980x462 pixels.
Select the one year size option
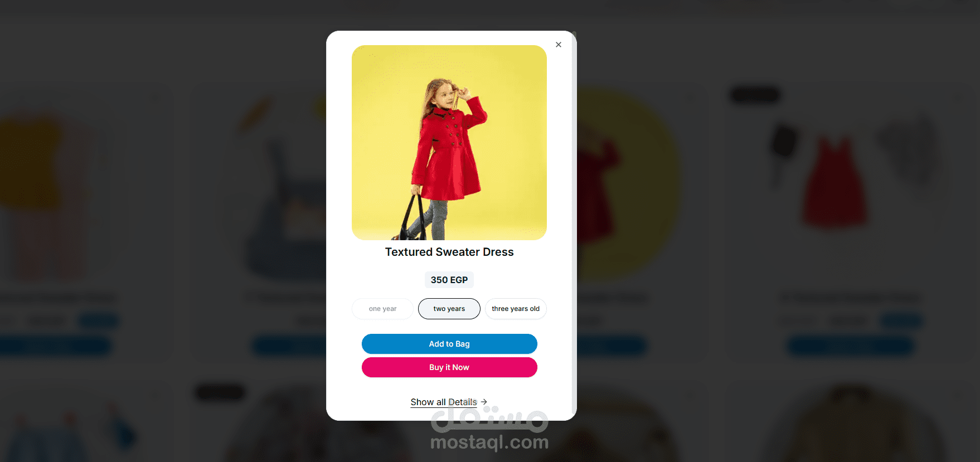[382, 309]
